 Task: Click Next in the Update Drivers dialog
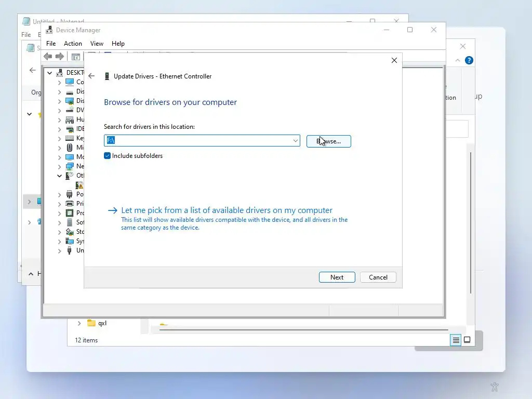[337, 277]
